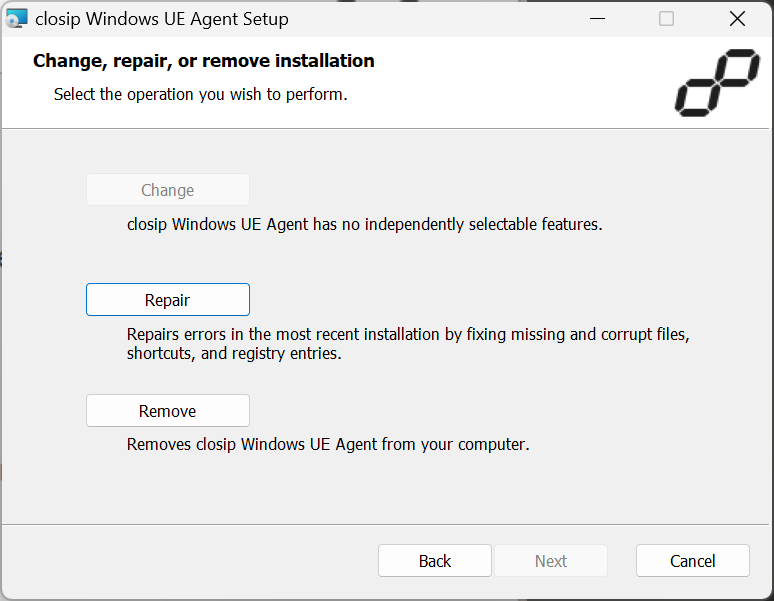Click the 'Select the operation you wish to perform' text

[x=200, y=94]
